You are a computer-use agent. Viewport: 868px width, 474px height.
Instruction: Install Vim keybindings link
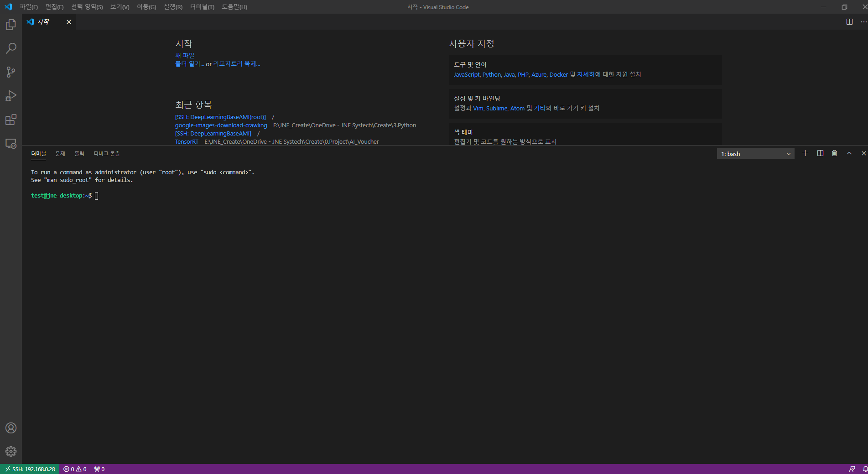point(478,109)
